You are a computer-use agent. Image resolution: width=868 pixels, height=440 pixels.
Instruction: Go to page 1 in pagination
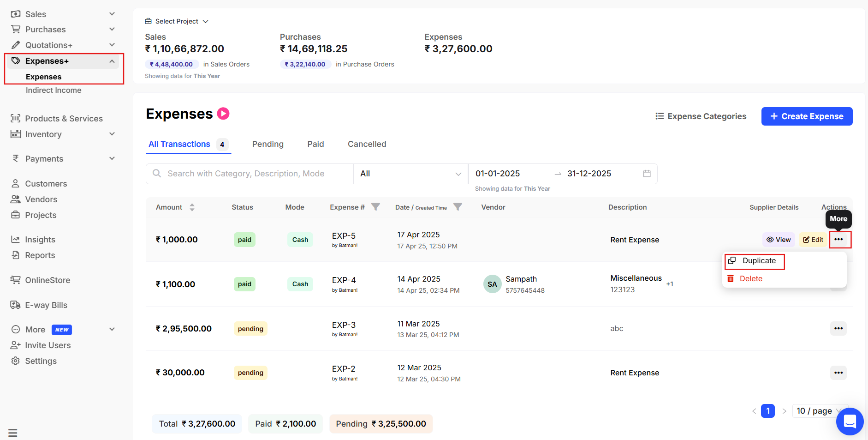768,411
